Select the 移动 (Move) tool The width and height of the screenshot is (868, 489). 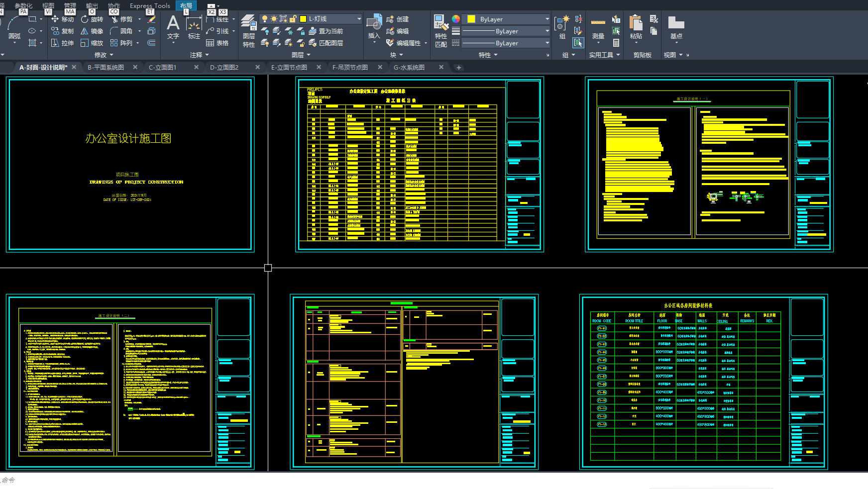(x=62, y=19)
